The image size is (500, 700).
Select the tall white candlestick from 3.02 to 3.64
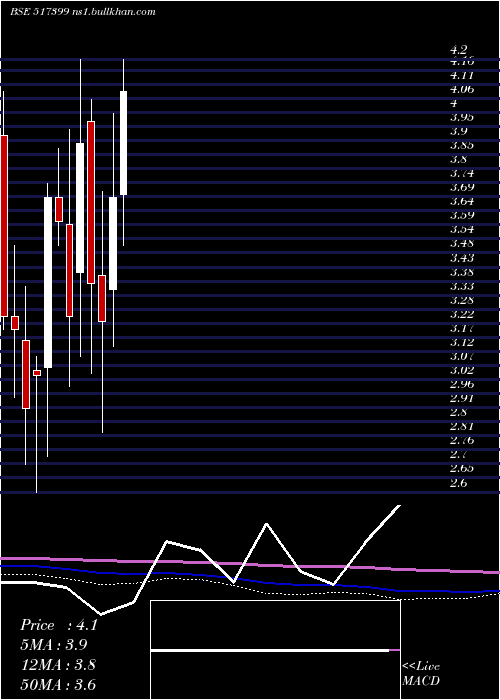point(48,282)
